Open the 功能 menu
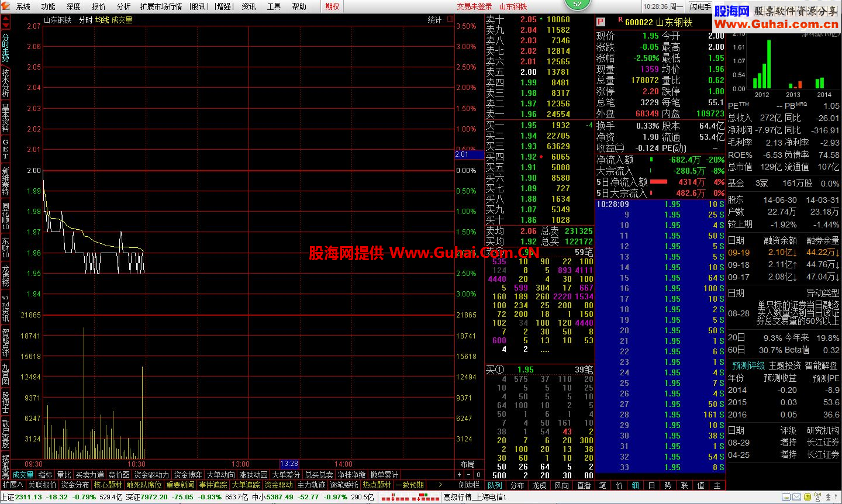Screen dimensions: 842x504 (x=49, y=6)
